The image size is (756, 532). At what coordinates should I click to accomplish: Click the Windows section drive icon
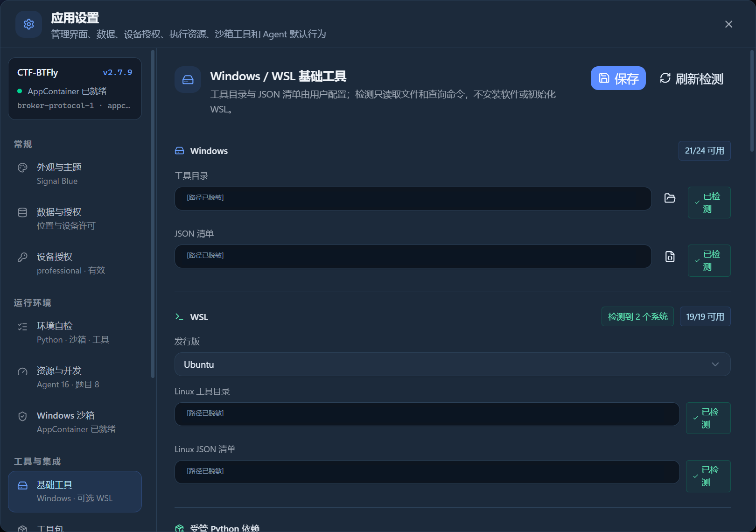pyautogui.click(x=179, y=151)
